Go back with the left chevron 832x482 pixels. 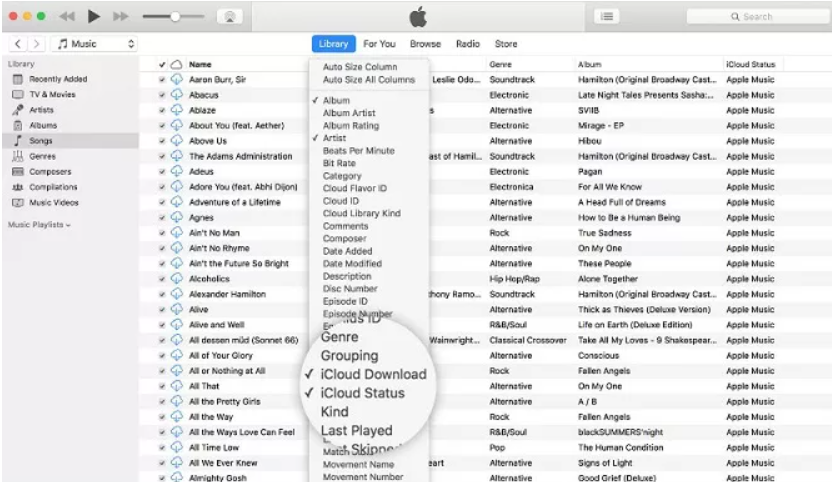[18, 44]
